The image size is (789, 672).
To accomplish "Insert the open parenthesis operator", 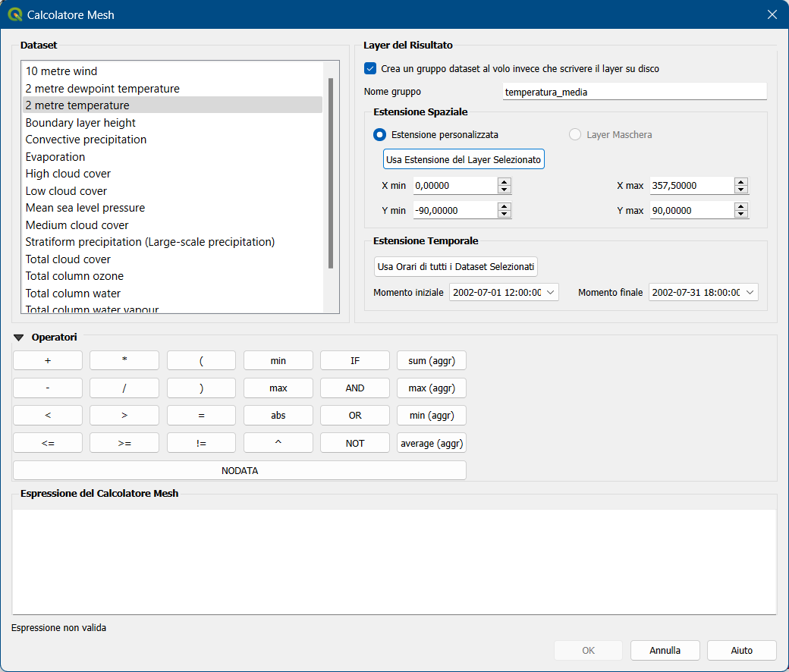I will pos(201,360).
